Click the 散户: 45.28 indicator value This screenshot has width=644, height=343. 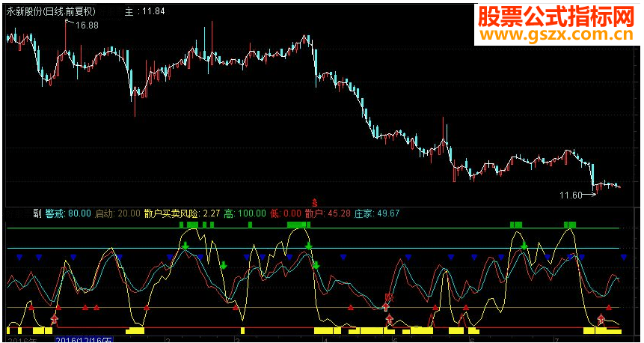click(x=328, y=213)
